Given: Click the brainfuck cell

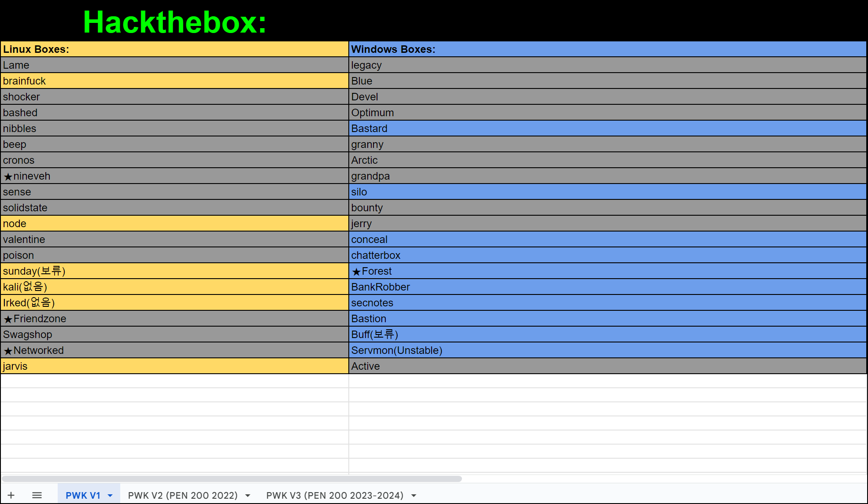Looking at the screenshot, I should coord(174,81).
